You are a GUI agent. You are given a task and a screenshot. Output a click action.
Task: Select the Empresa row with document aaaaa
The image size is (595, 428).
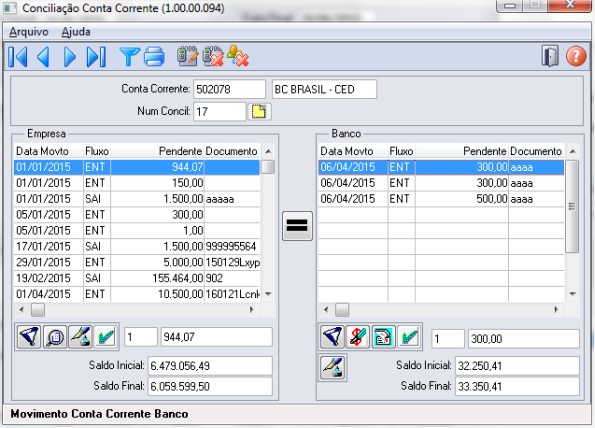coord(137,199)
